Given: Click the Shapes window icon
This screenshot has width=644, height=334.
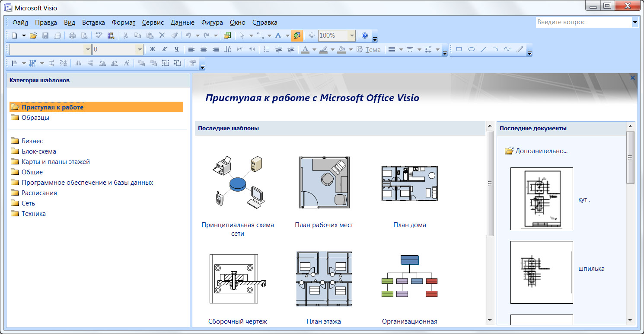Looking at the screenshot, I should (227, 35).
